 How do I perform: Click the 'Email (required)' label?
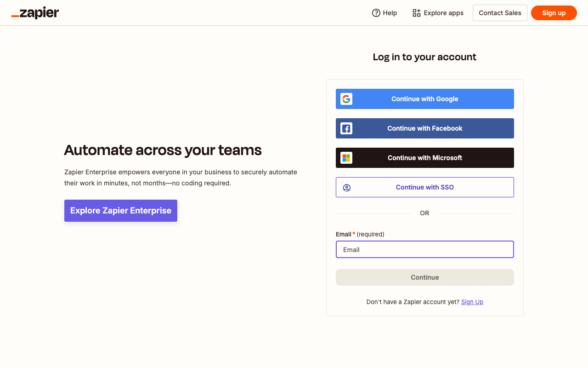click(x=360, y=234)
